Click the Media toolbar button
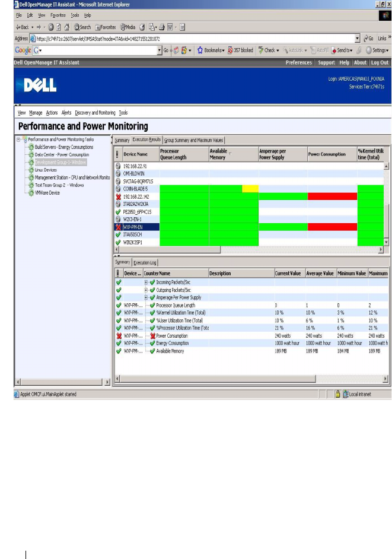Image resolution: width=392 pixels, height=559 pixels. (128, 27)
